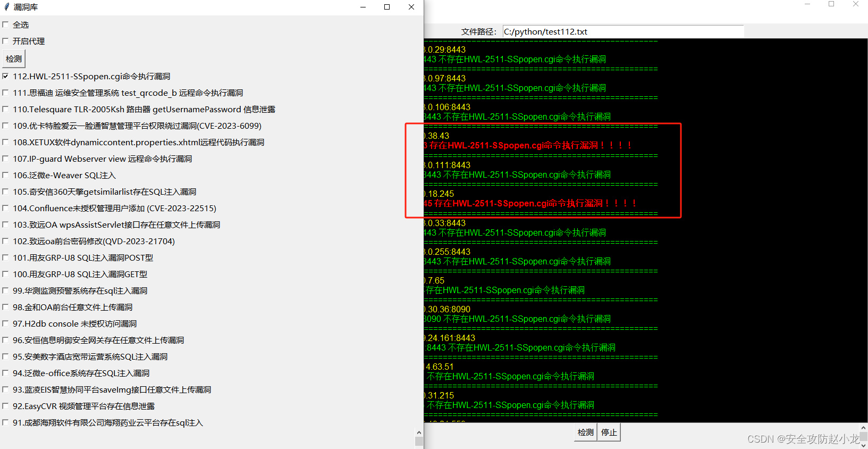
Task: Click 检测 button below the console output
Action: click(x=586, y=433)
